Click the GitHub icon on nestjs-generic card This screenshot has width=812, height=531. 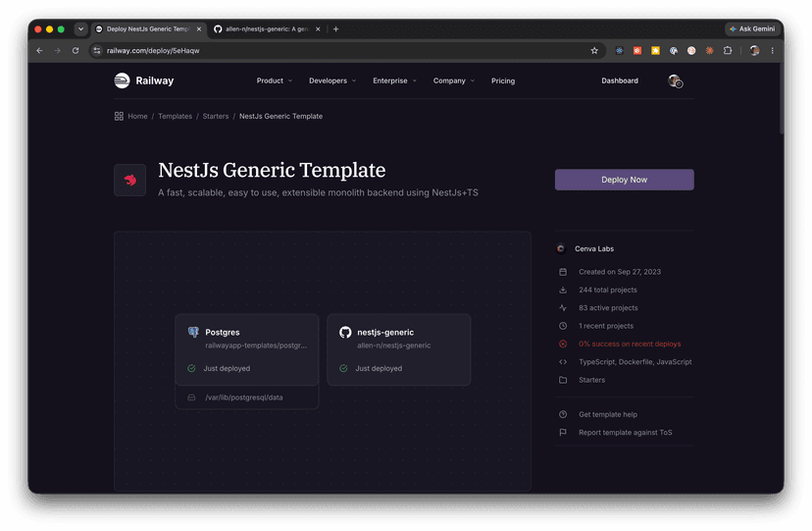coord(345,332)
